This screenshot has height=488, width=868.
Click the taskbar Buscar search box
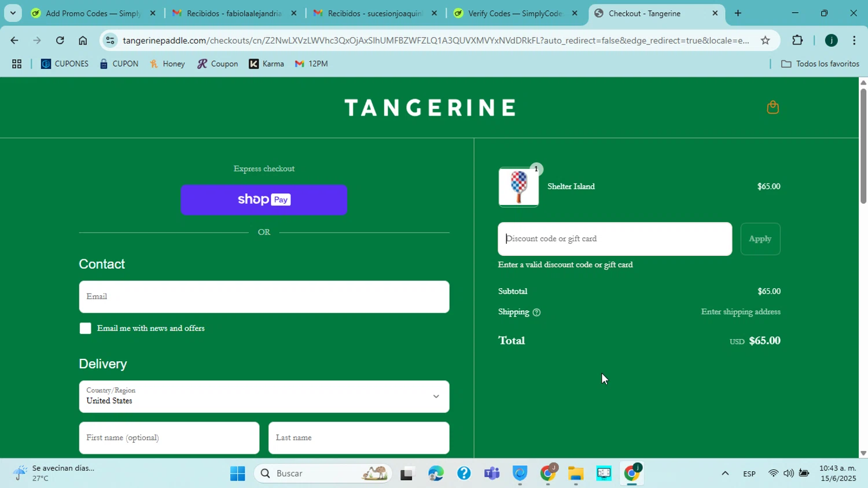pyautogui.click(x=323, y=474)
